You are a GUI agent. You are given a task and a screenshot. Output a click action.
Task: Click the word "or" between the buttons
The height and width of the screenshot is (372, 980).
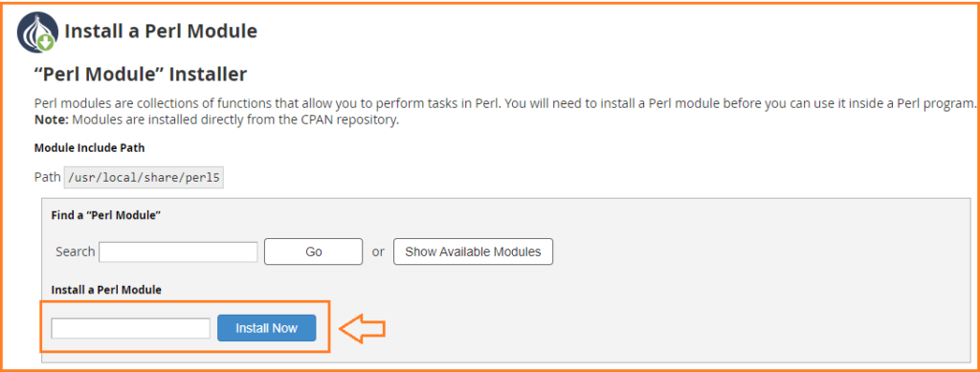click(x=378, y=252)
